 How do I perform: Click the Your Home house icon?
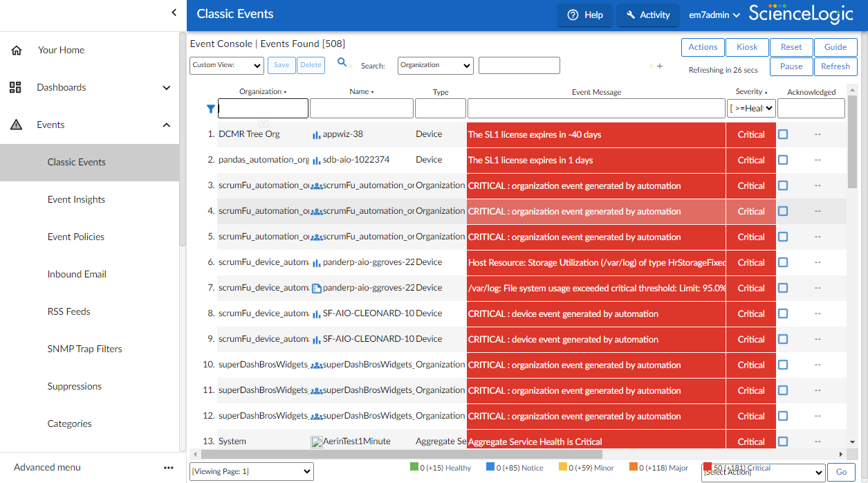[x=17, y=51]
